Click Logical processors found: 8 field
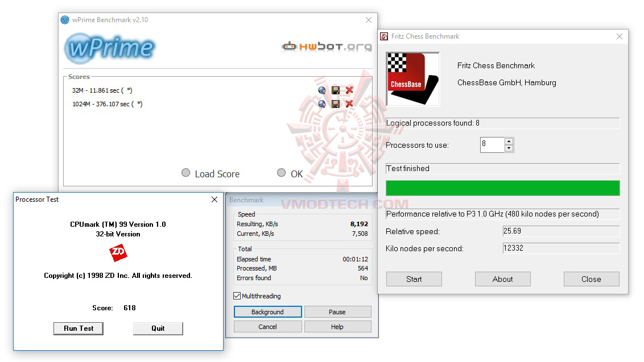This screenshot has height=362, width=644. (x=503, y=123)
